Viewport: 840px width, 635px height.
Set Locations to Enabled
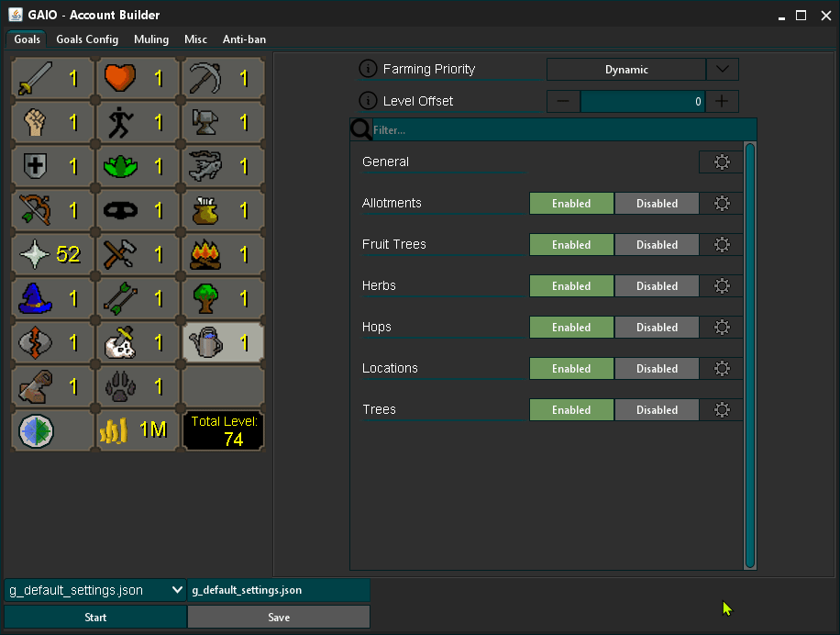pos(571,368)
